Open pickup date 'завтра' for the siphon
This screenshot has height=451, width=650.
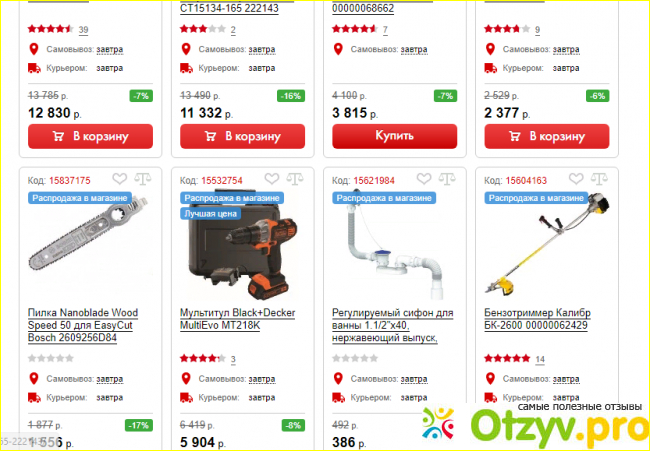point(414,379)
